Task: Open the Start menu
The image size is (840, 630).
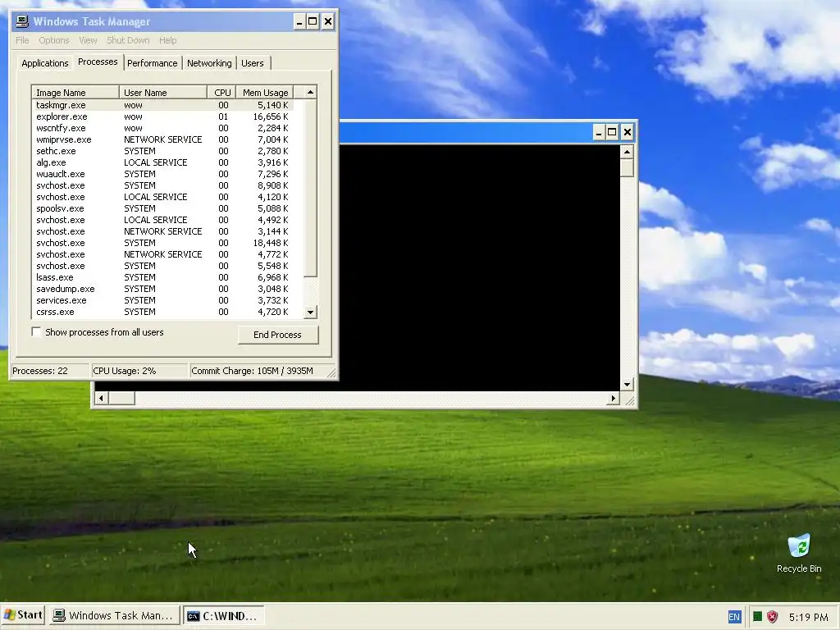Action: 23,615
